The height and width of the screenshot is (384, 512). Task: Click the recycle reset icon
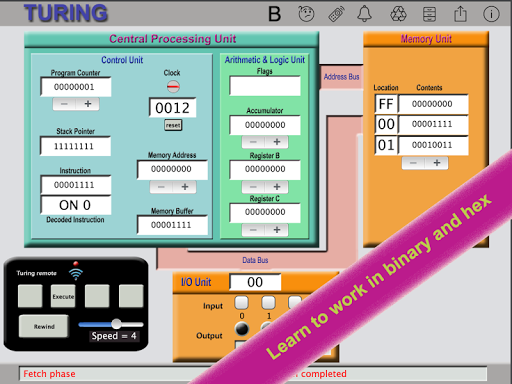tap(398, 14)
